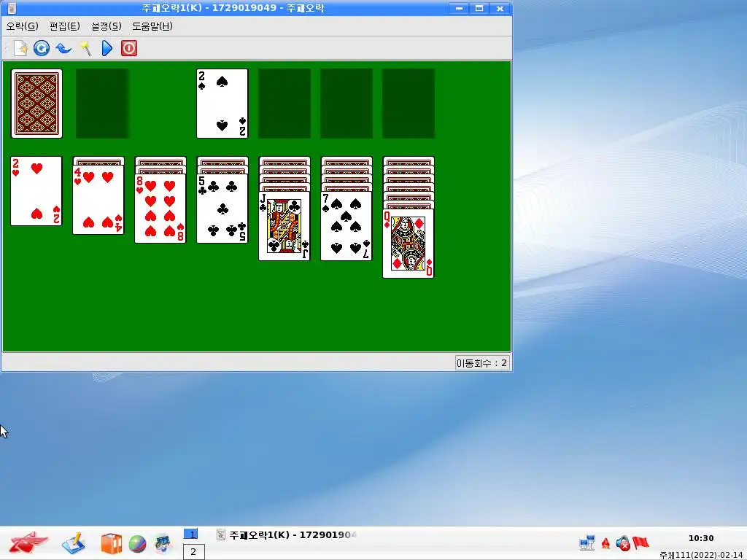Draw a card from the face-down stock pile
The height and width of the screenshot is (560, 747).
point(36,104)
